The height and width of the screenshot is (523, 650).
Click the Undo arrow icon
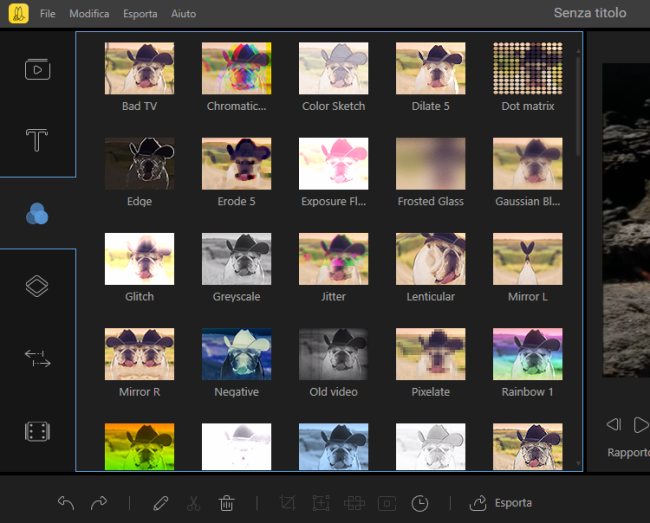[x=67, y=503]
